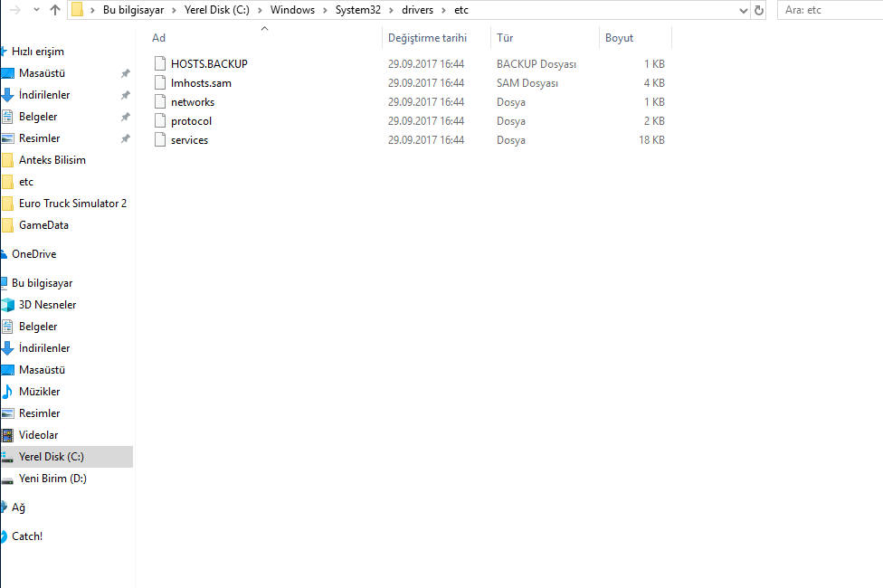
Task: Click the pin icon beside pinned Belgeler
Action: click(125, 117)
